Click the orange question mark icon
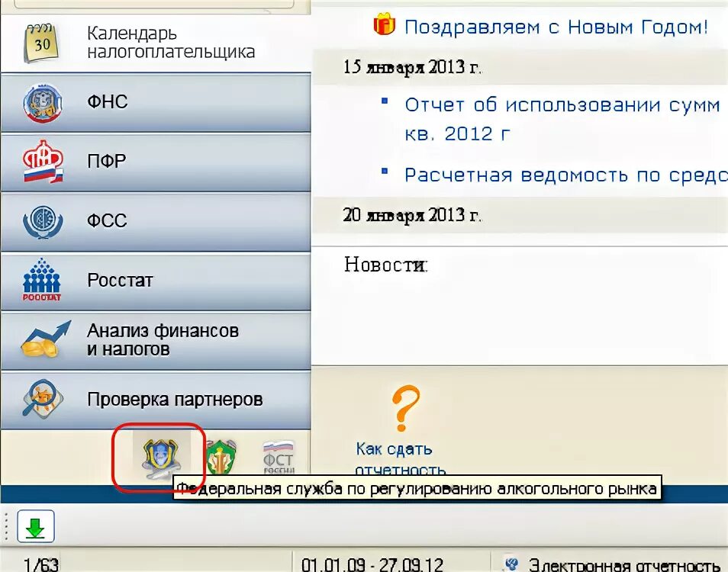 click(405, 408)
